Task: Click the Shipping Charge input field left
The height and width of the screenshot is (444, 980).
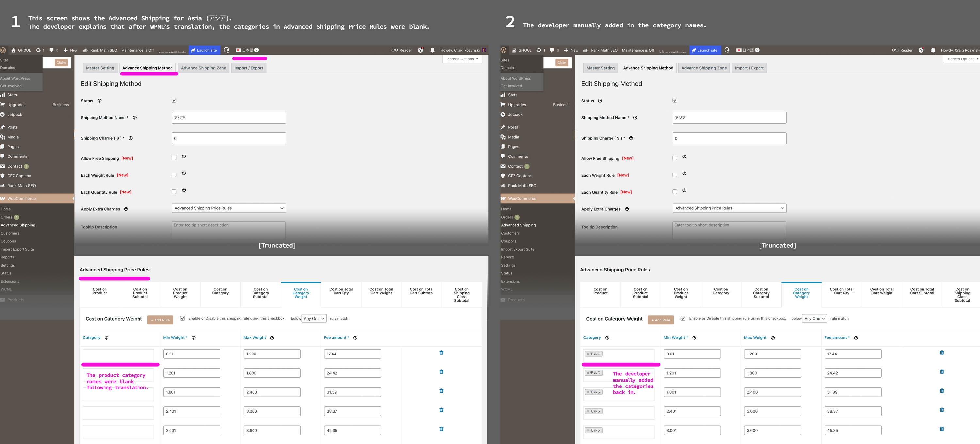Action: 229,138
